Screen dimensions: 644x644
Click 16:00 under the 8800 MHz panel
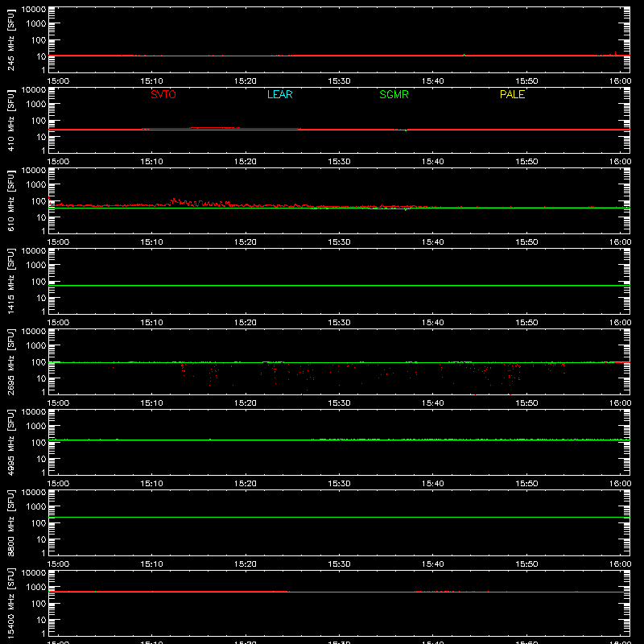pyautogui.click(x=620, y=564)
